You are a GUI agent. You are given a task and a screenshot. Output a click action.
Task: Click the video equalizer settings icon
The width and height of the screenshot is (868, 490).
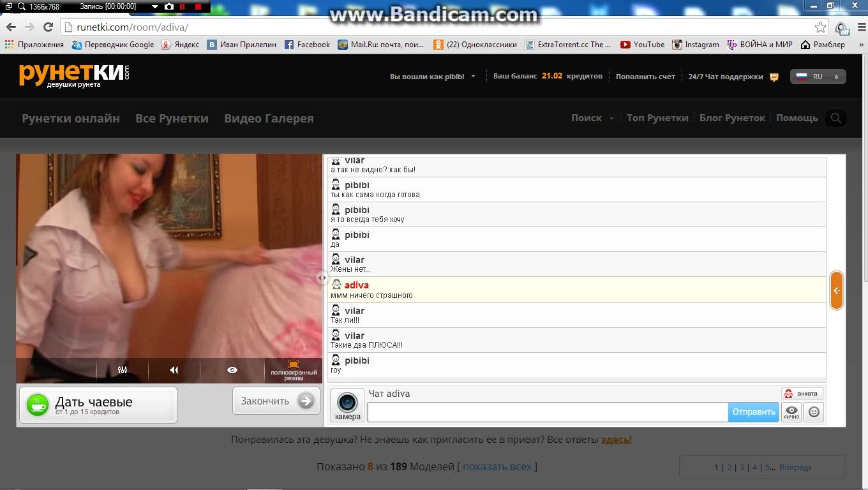coord(123,370)
